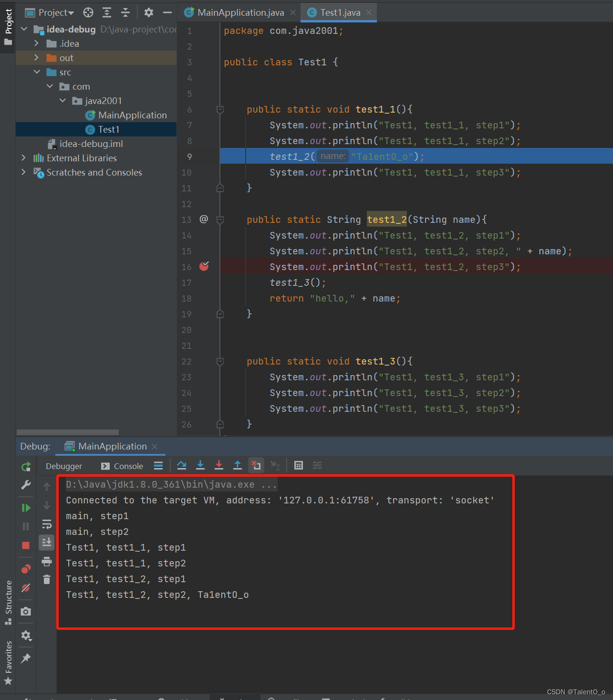
Task: Run to cursor
Action: [275, 466]
